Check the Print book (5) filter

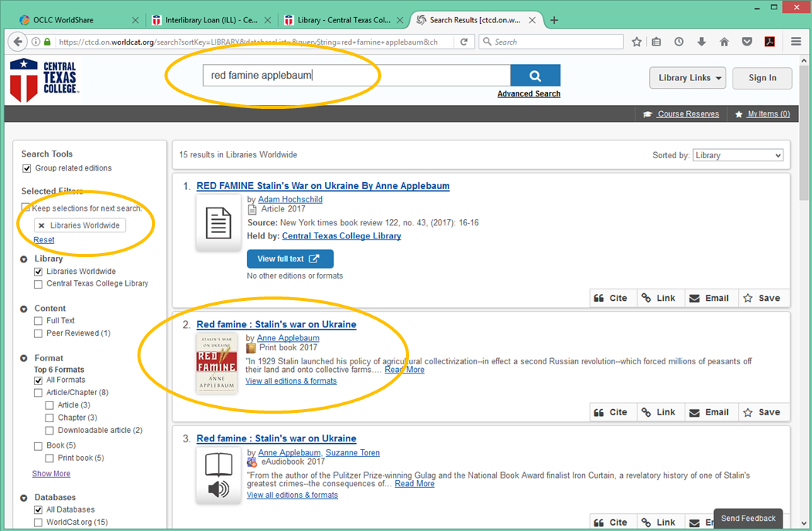coord(49,458)
